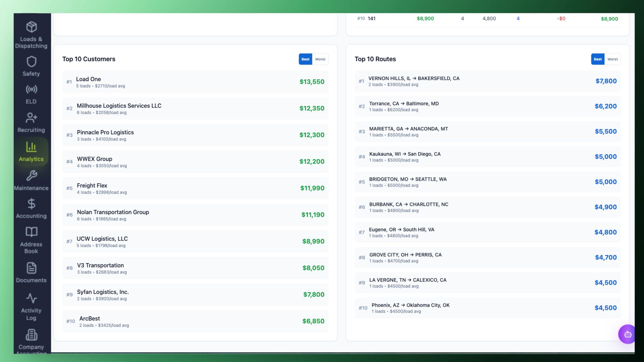Go to Address Book section label

(31, 248)
